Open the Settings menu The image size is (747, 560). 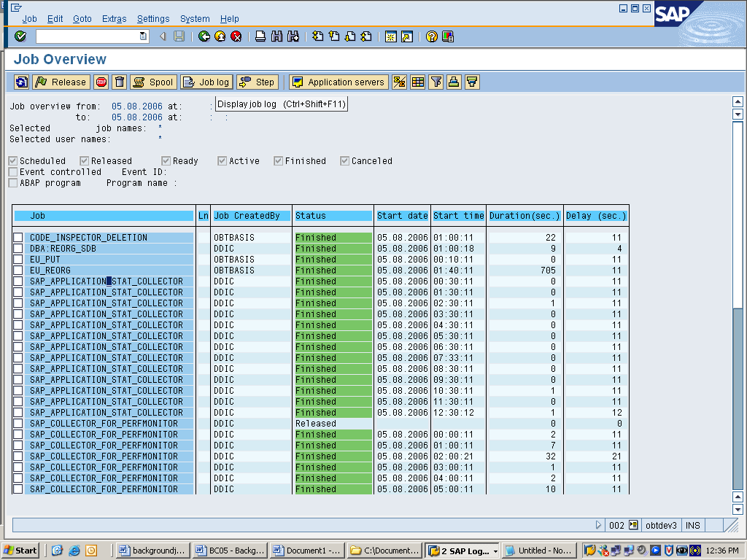coord(153,18)
